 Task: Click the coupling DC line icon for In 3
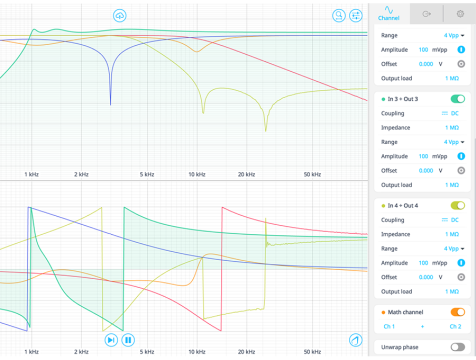coord(445,113)
